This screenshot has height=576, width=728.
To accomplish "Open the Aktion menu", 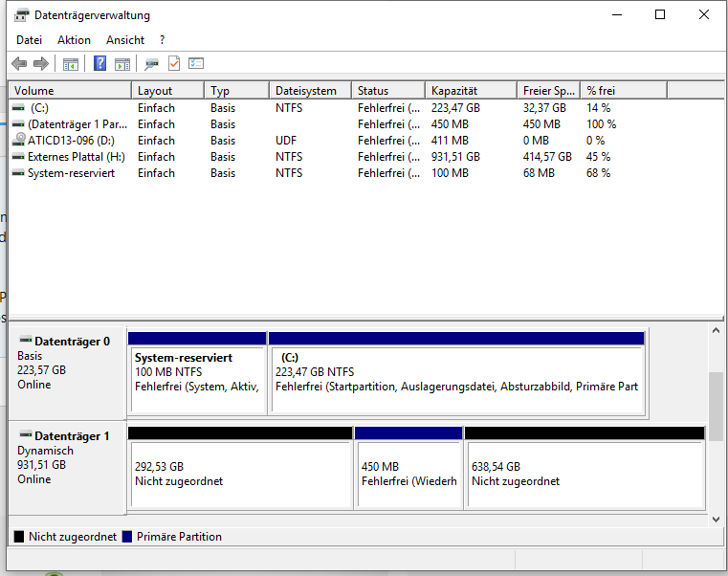I will [x=74, y=40].
